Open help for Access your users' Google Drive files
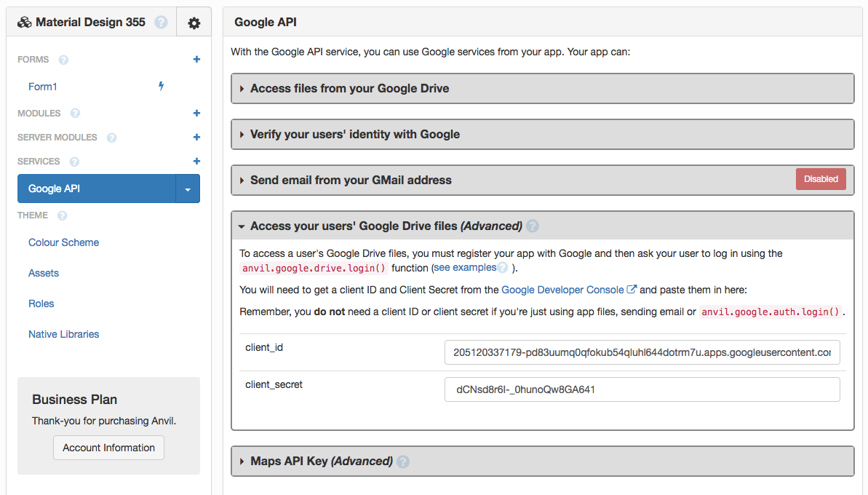Image resolution: width=868 pixels, height=495 pixels. [x=532, y=226]
